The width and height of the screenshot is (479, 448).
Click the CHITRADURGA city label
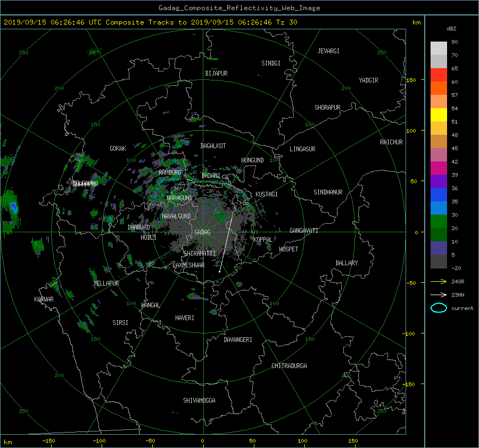pyautogui.click(x=289, y=366)
